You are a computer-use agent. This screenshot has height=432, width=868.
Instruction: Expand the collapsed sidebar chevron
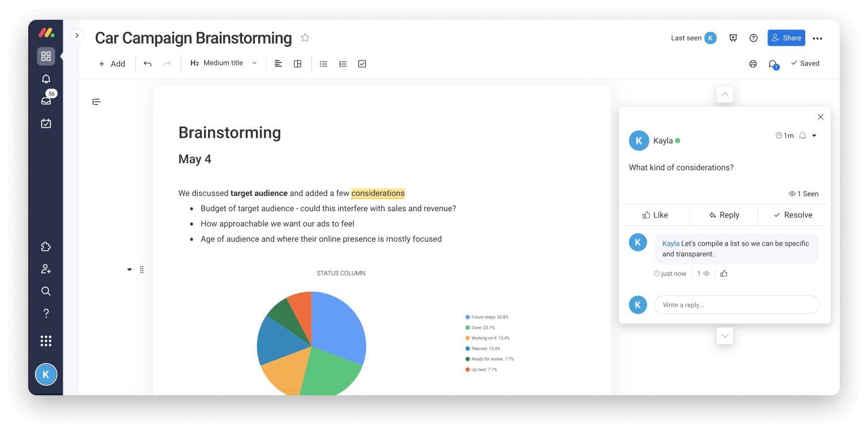77,36
